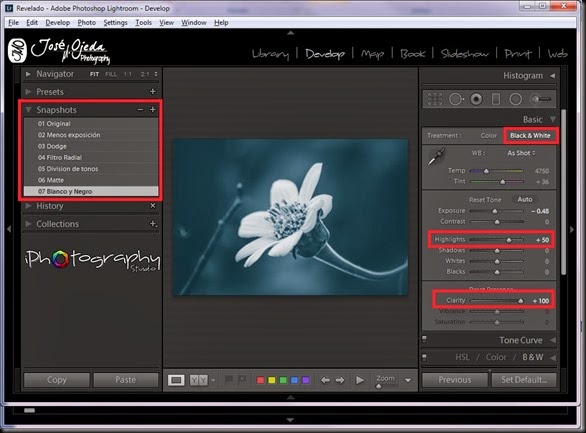Select snapshot 05 Division de tonos
The width and height of the screenshot is (586, 433).
[91, 169]
